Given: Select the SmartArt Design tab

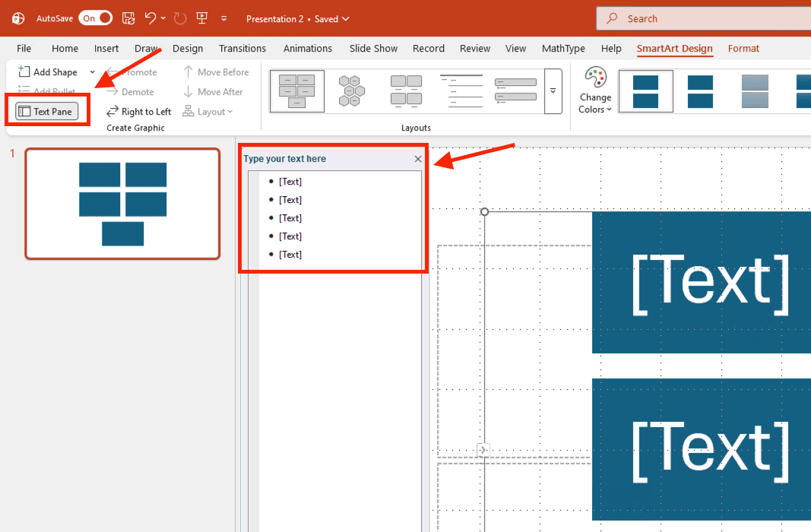Looking at the screenshot, I should pos(674,48).
